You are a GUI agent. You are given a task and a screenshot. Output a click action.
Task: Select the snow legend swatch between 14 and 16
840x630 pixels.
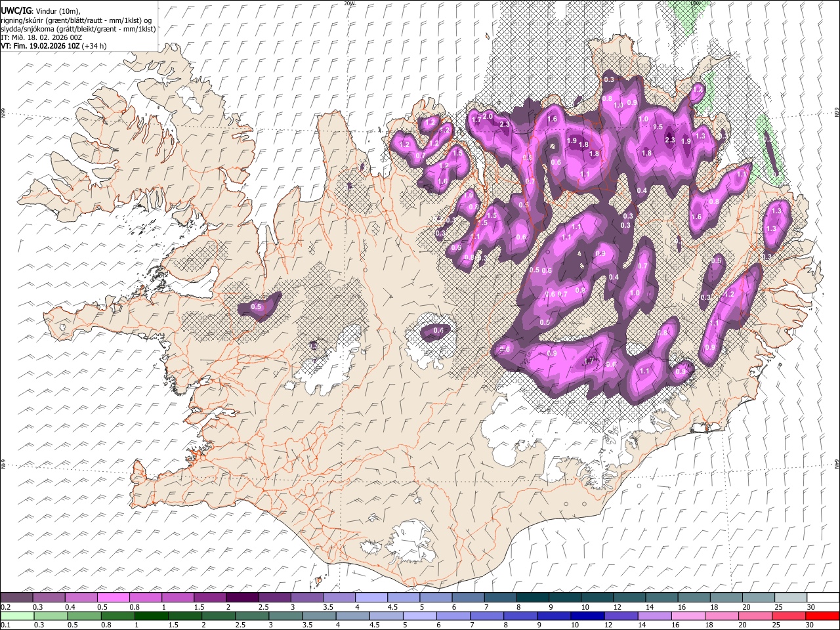(x=661, y=597)
